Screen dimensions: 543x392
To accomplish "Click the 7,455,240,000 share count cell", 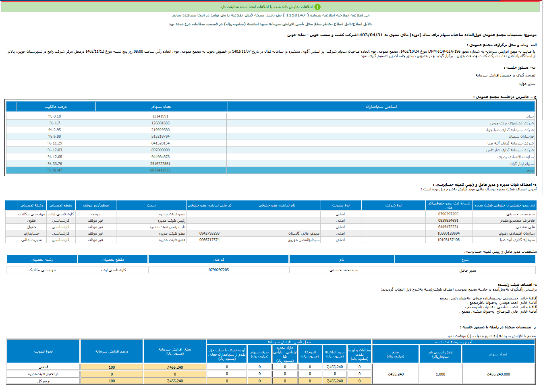I will (x=498, y=374).
